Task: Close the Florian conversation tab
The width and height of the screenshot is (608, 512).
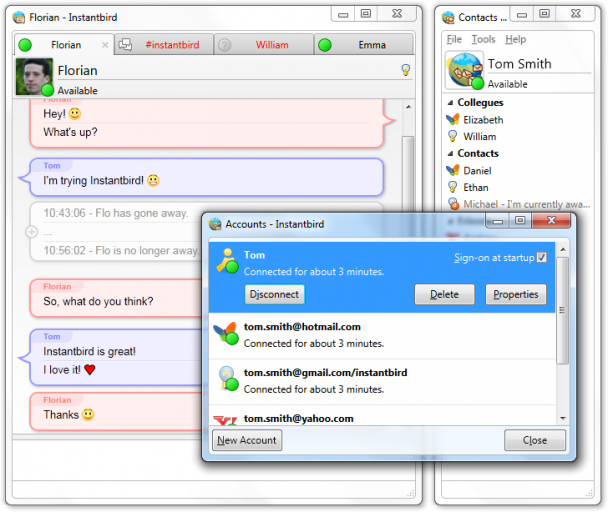Action: [x=105, y=45]
